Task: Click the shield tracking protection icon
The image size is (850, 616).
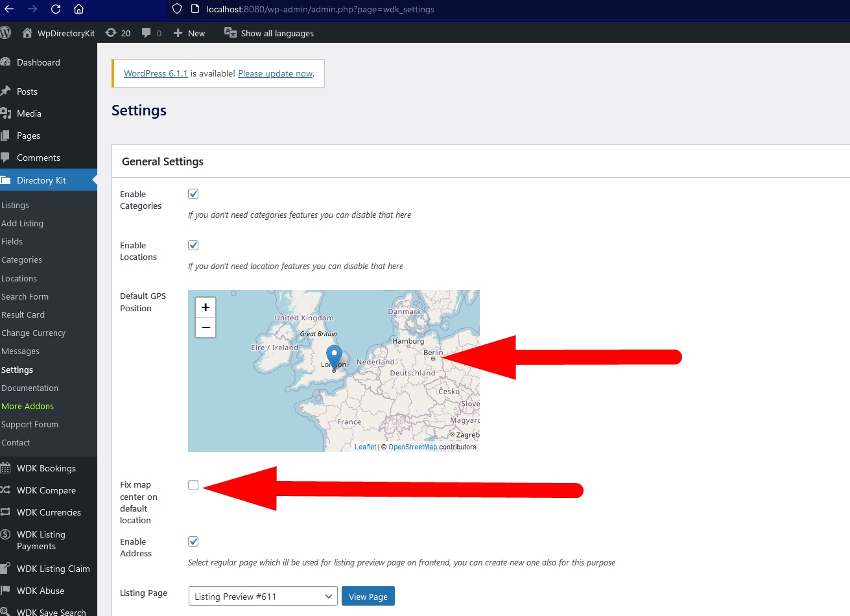Action: [177, 9]
